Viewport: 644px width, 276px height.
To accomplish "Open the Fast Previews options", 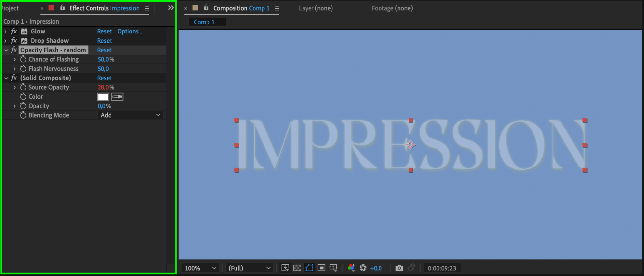I will [285, 268].
